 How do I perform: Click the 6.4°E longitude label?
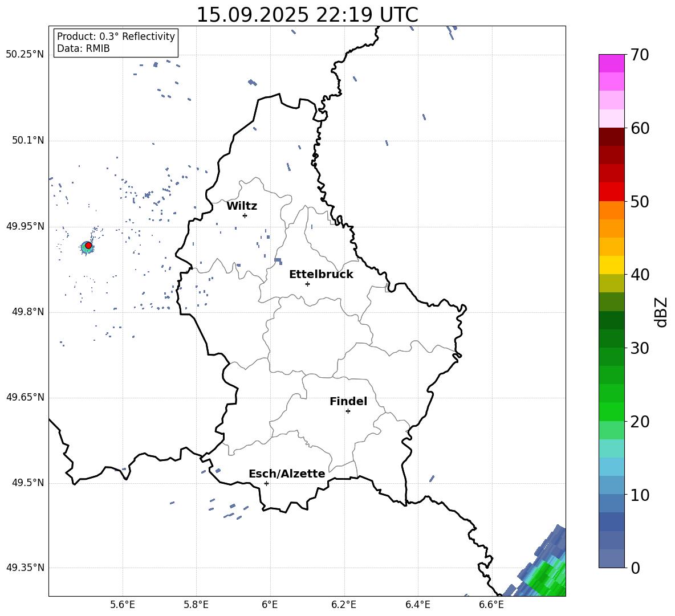(x=417, y=605)
